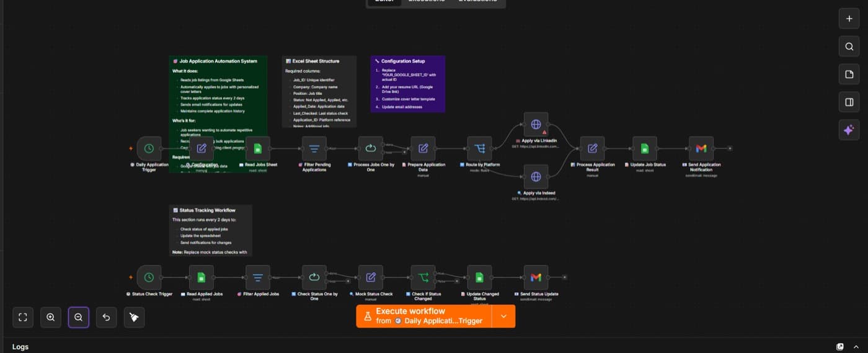Zoom in on the canvas

[51, 317]
